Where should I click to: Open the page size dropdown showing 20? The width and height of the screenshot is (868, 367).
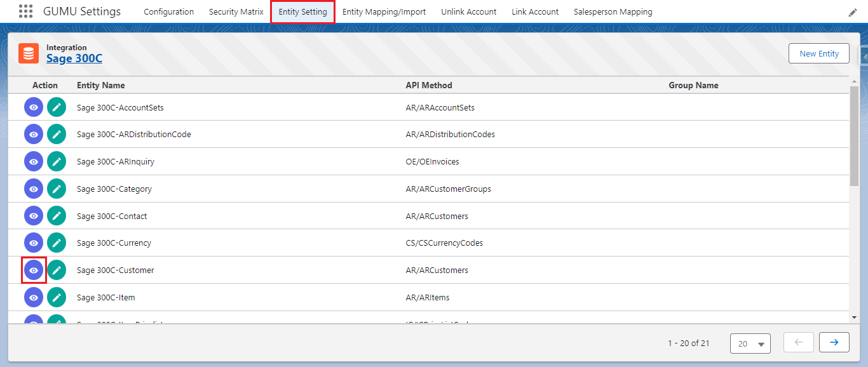[x=750, y=344]
